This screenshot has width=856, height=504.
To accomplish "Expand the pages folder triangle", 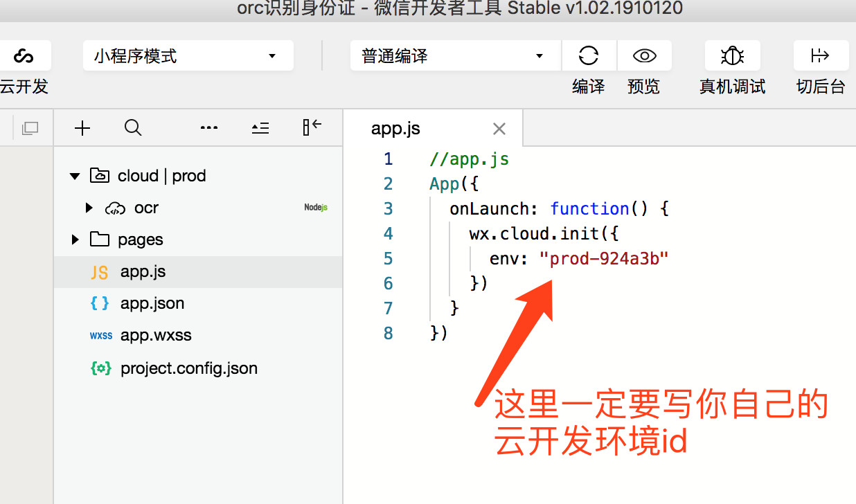I will click(75, 240).
